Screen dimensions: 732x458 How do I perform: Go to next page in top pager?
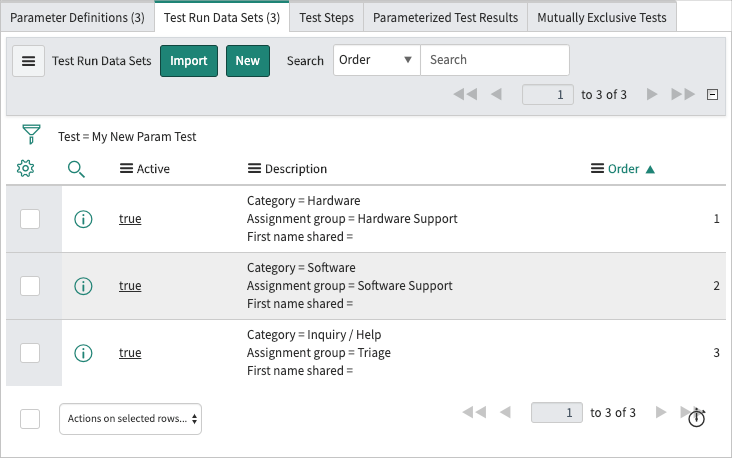coord(652,94)
